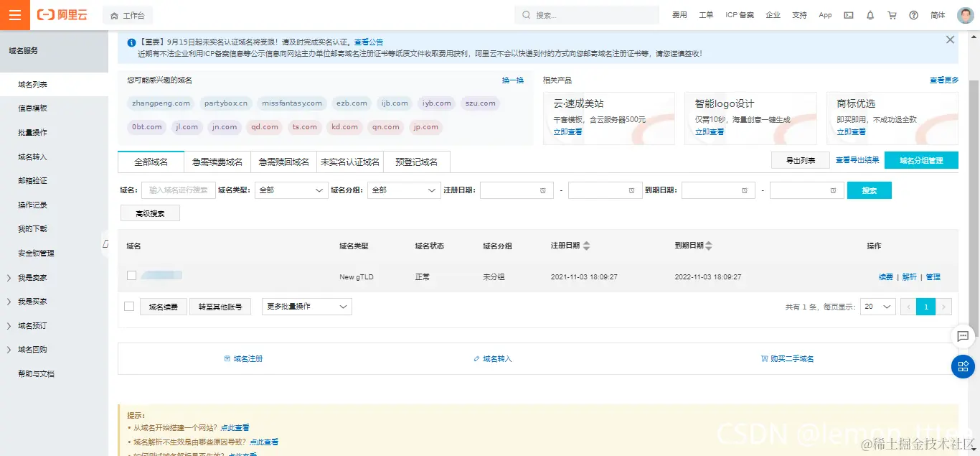Click 续费 for the domain
This screenshot has width=980, height=456.
[x=886, y=277]
